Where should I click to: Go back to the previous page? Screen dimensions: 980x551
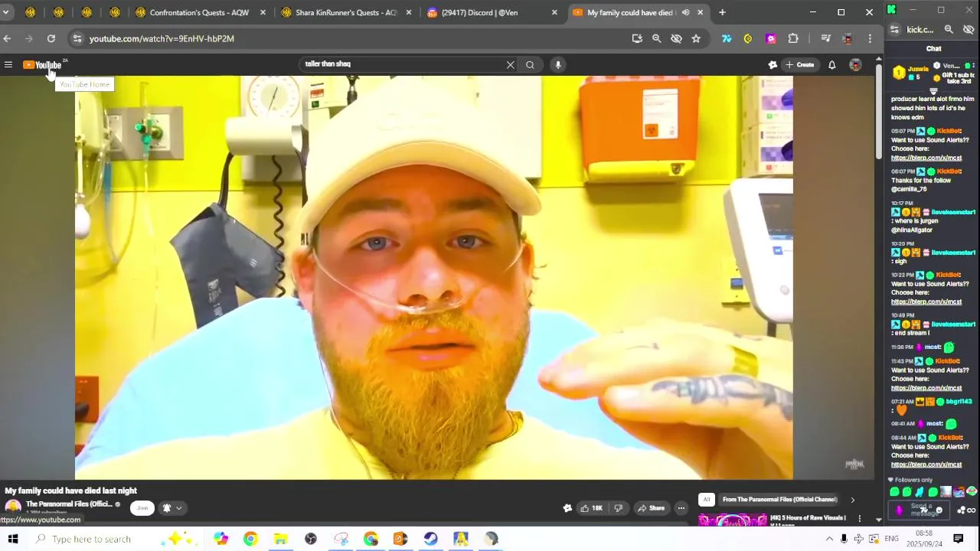click(7, 38)
